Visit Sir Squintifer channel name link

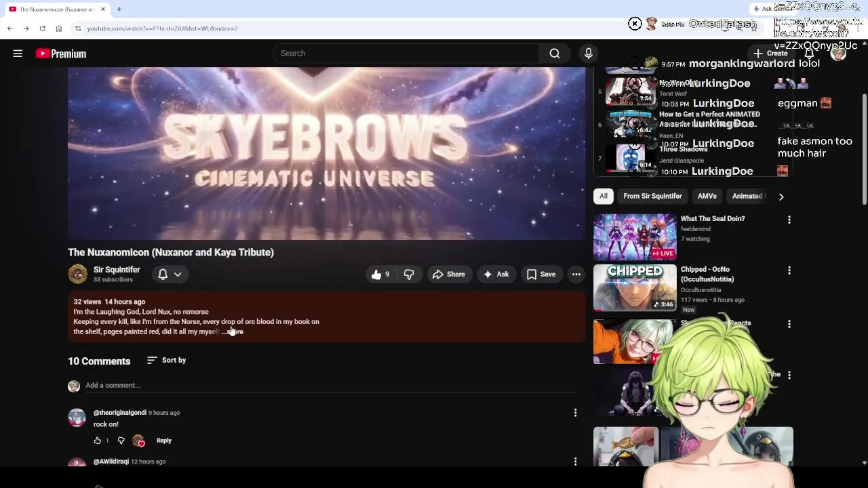(x=117, y=270)
